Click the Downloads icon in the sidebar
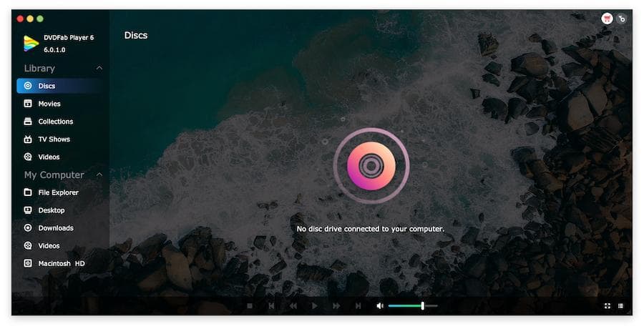 pyautogui.click(x=27, y=228)
